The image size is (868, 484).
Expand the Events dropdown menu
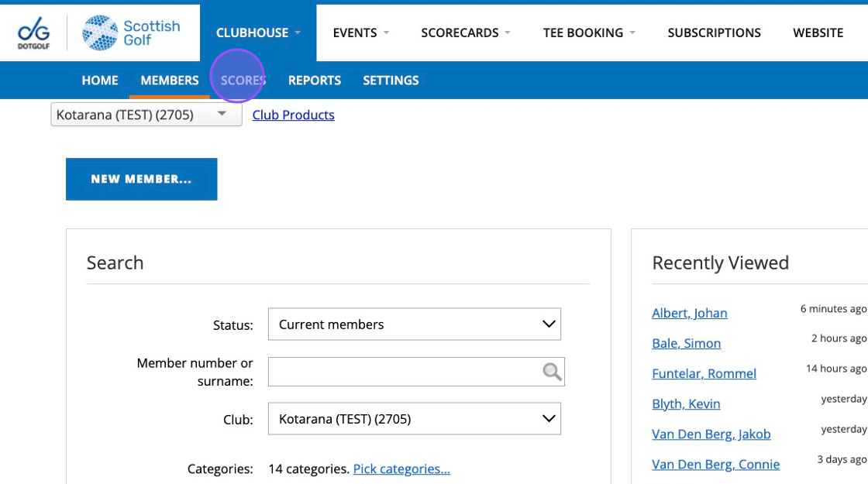point(361,33)
